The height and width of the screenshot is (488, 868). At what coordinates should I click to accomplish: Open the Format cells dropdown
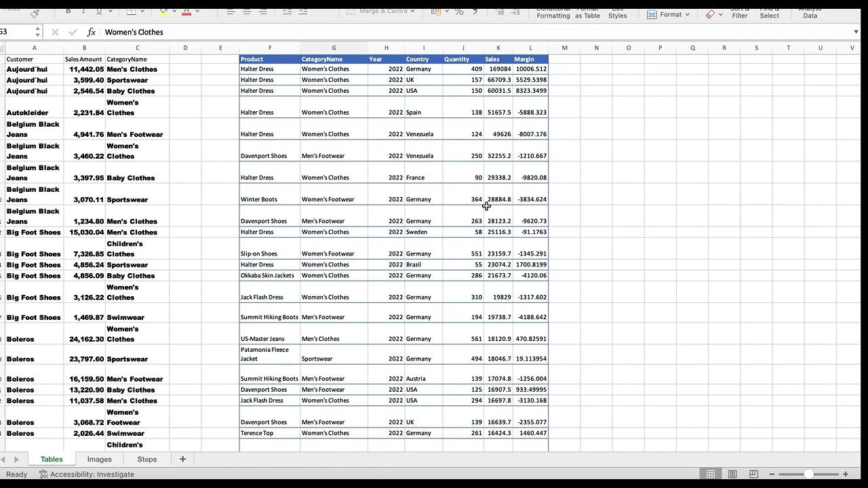click(x=669, y=14)
